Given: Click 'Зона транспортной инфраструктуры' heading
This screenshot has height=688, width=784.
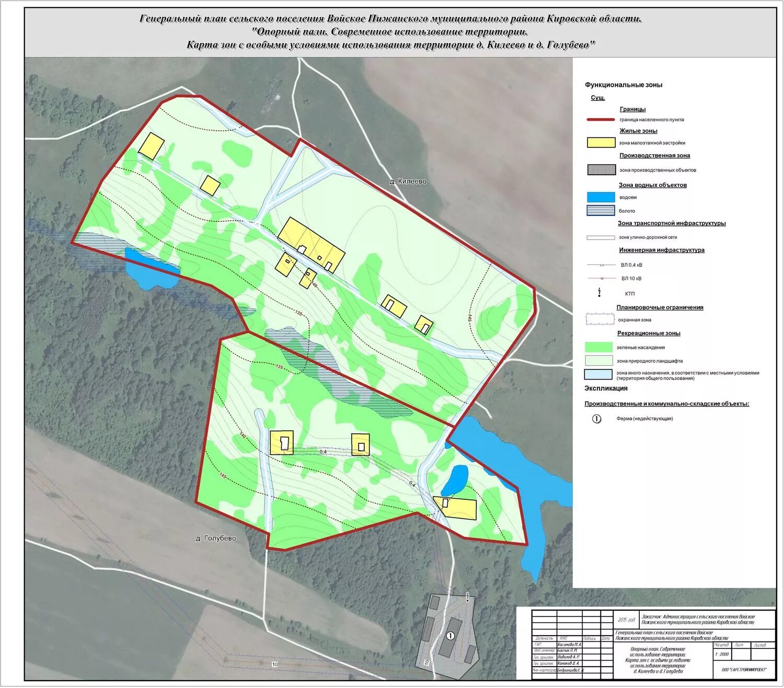Looking at the screenshot, I should (x=672, y=223).
